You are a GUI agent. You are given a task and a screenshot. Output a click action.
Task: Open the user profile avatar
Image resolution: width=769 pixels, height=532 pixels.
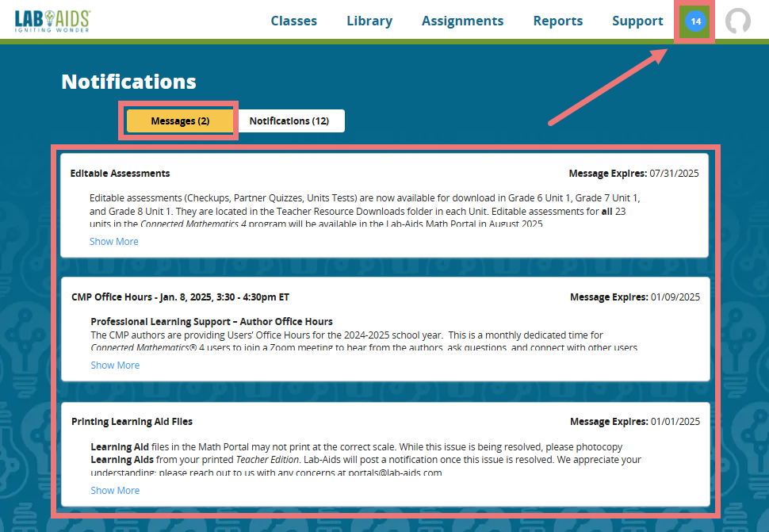[738, 21]
